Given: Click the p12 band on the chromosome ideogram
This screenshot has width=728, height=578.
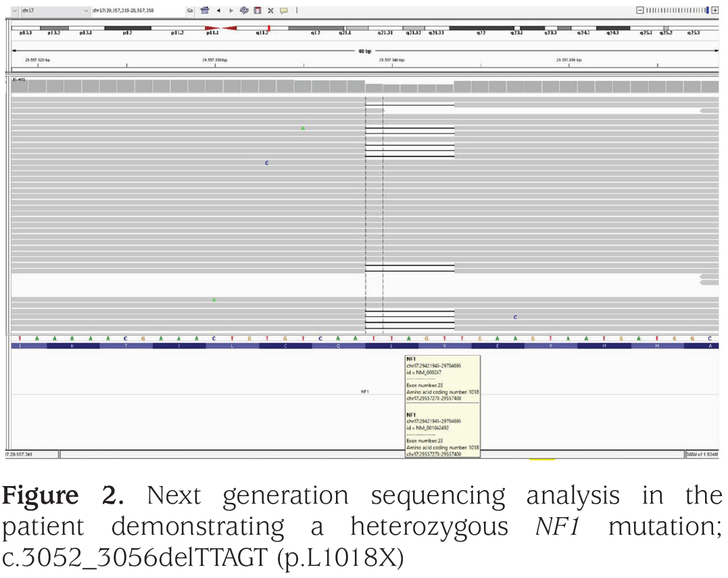Looking at the screenshot, I should (x=128, y=28).
